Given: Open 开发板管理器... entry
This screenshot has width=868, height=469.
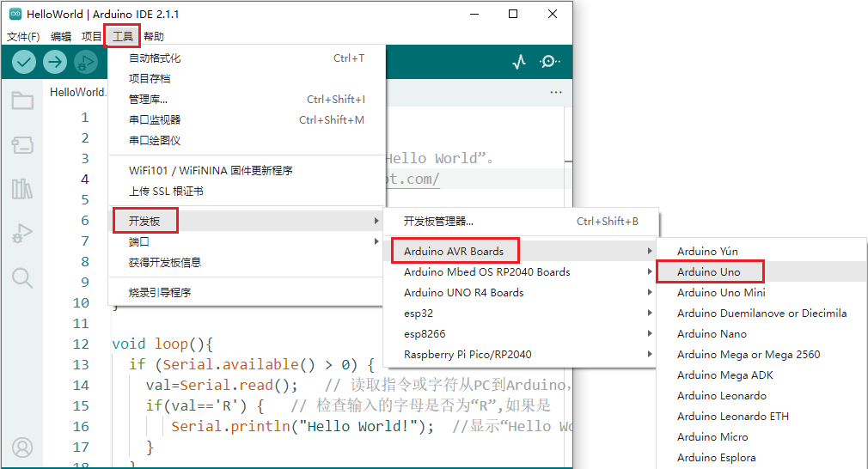Looking at the screenshot, I should (520, 222).
